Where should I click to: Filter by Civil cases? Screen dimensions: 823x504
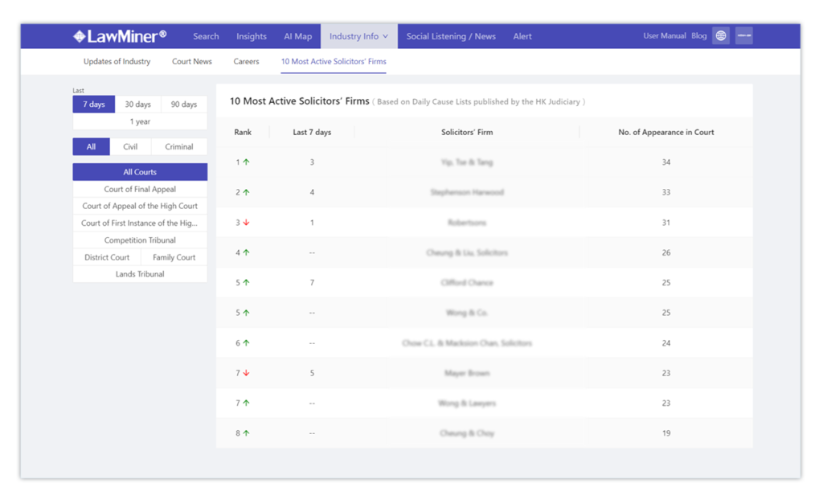click(130, 146)
